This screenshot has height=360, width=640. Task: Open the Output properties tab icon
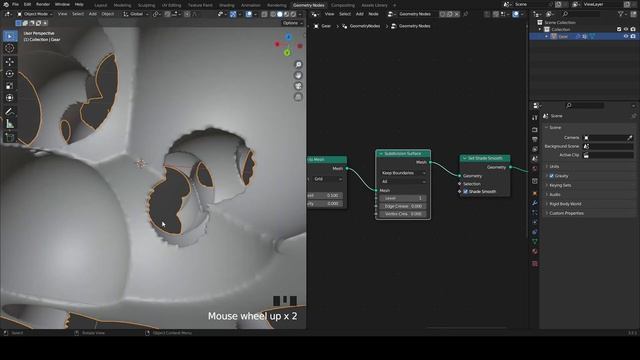coord(535,139)
